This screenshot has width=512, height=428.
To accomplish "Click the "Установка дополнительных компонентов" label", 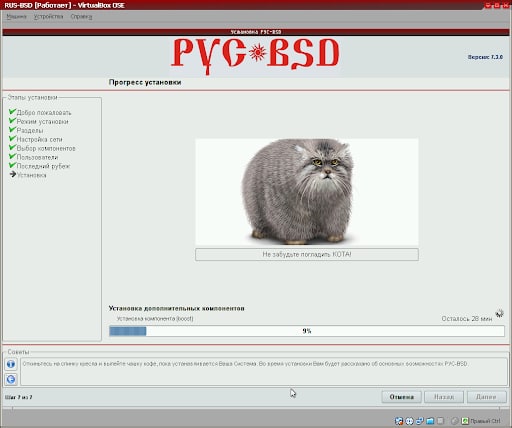I will point(177,308).
